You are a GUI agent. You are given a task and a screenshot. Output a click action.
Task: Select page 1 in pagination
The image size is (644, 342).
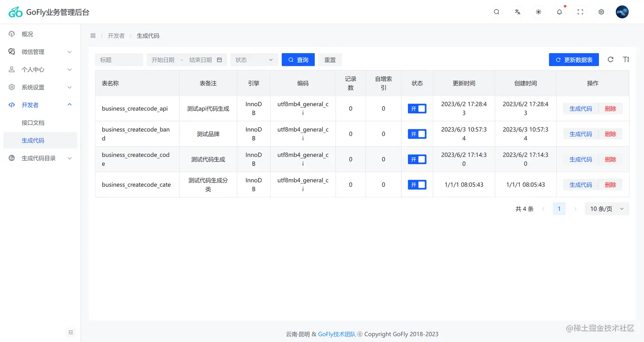(559, 209)
